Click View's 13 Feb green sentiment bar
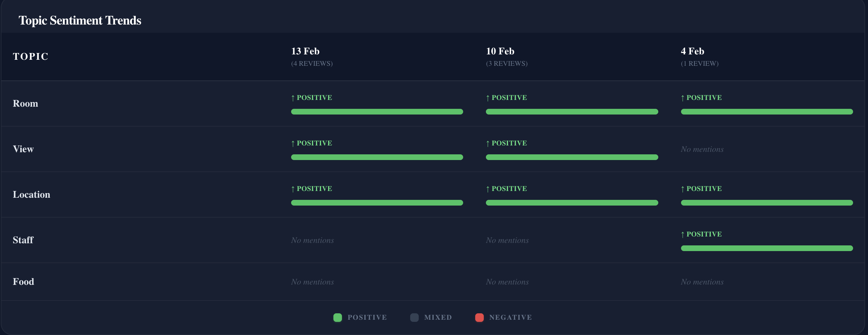Viewport: 868px width, 335px height. 377,157
